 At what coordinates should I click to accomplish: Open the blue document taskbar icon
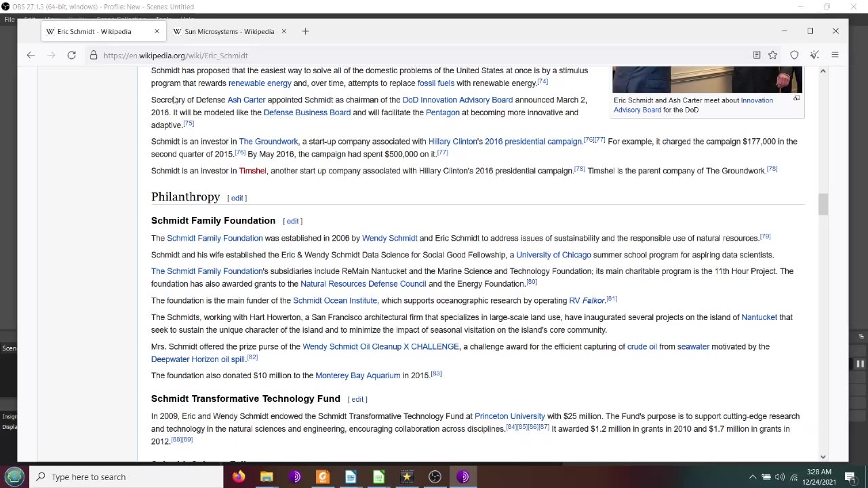point(351,476)
